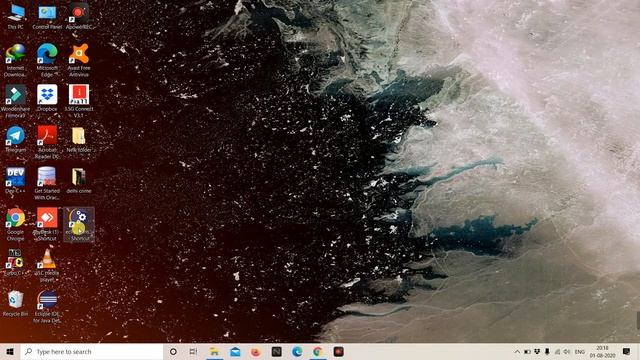The width and height of the screenshot is (640, 360).
Task: Open the Notion app from the taskbar
Action: (x=276, y=351)
